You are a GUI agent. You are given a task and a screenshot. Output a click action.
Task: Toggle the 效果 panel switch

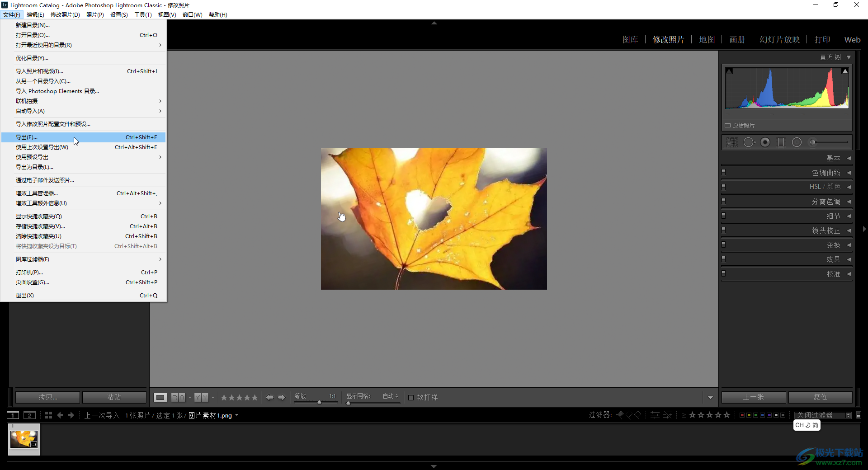(x=724, y=259)
